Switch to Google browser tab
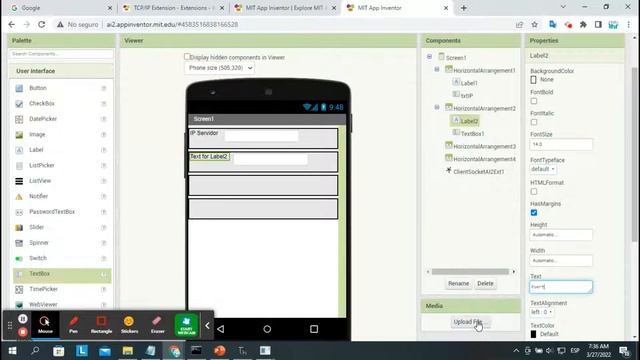The height and width of the screenshot is (360, 640). tap(61, 8)
